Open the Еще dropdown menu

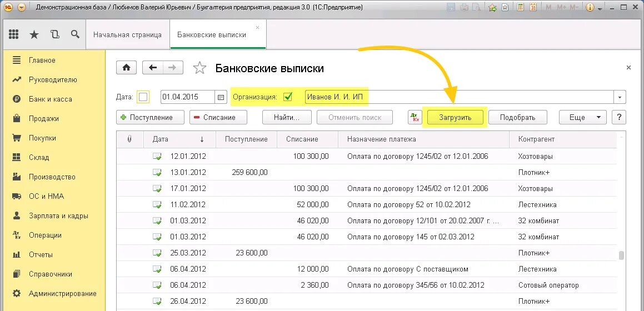coord(582,117)
